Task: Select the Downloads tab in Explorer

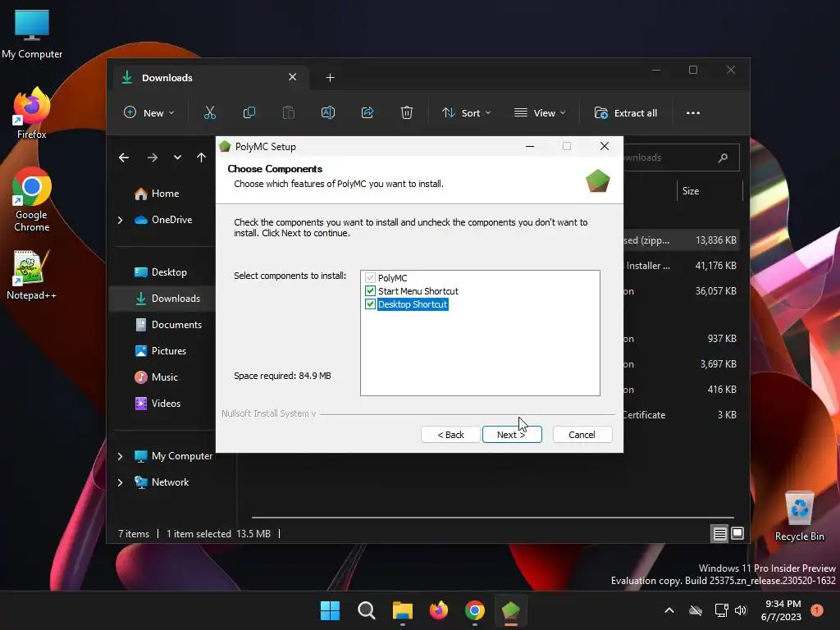Action: pos(209,78)
